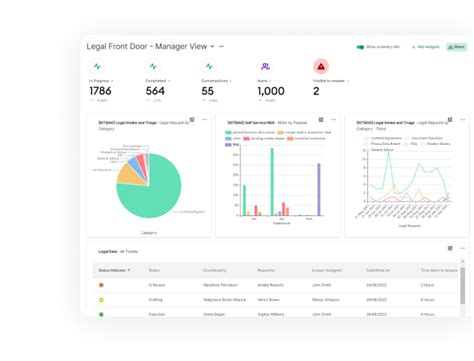Click the filter icon on the NDAs by Purpose widget

[x=321, y=119]
